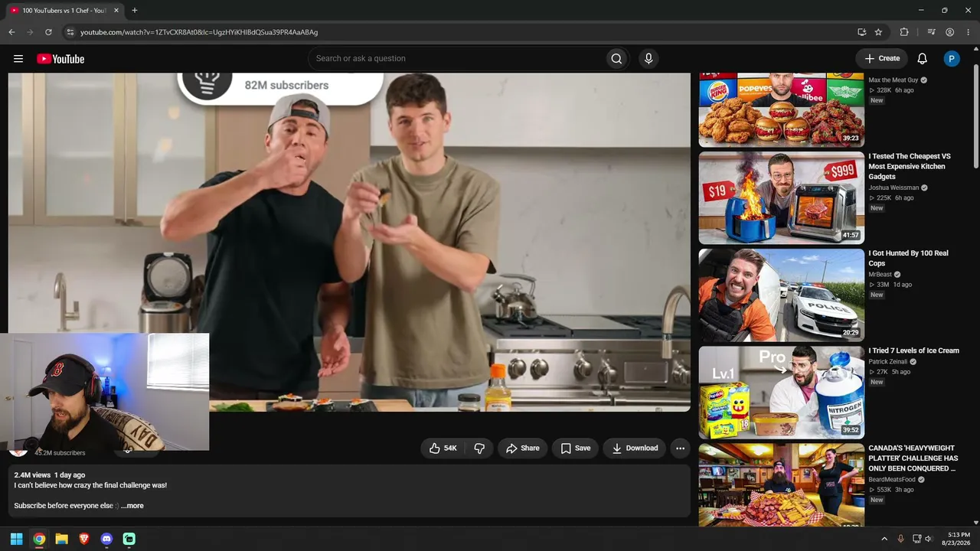Screen dimensions: 980x551
Task: Open the Chrome three-dot menu
Action: [969, 32]
